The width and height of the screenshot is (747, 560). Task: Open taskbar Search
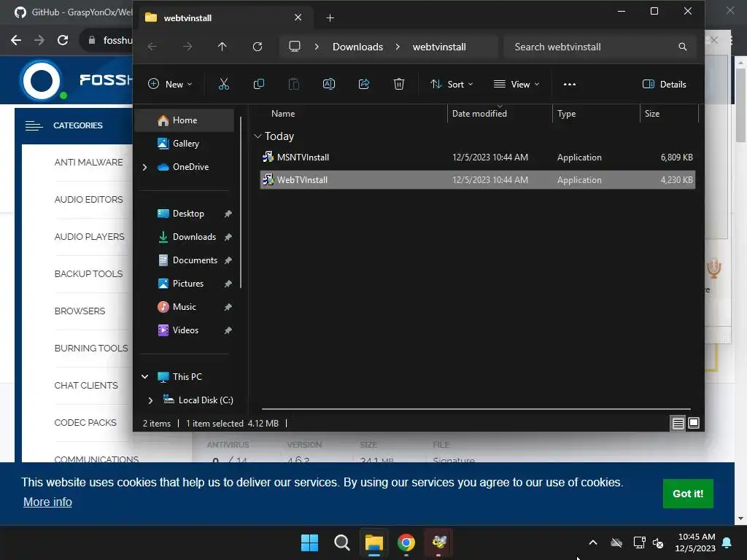pos(341,542)
